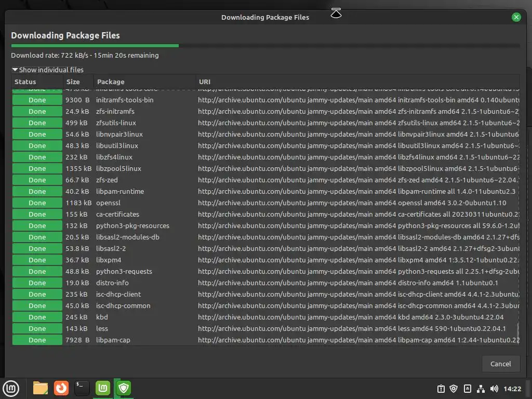The width and height of the screenshot is (532, 399).
Task: Select the ca-certificates package row
Action: click(265, 214)
